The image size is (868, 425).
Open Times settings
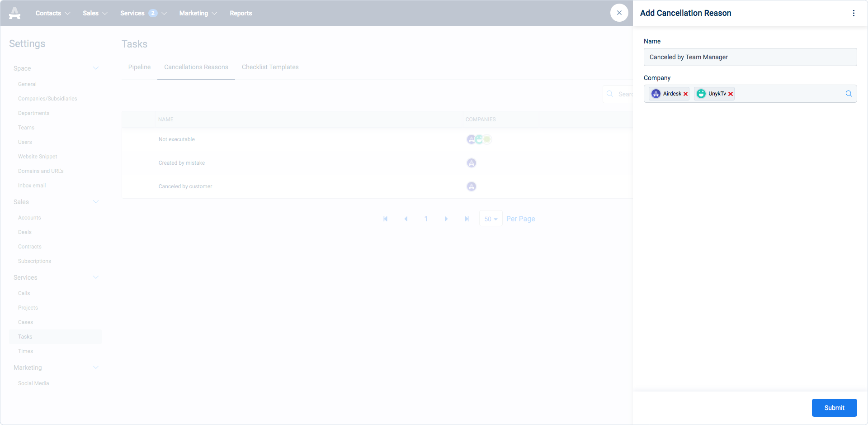pos(25,351)
